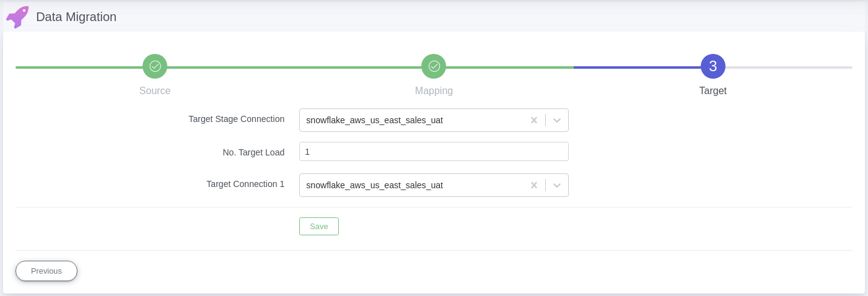Click the Target Stage Connection label
This screenshot has width=868, height=296.
point(237,119)
